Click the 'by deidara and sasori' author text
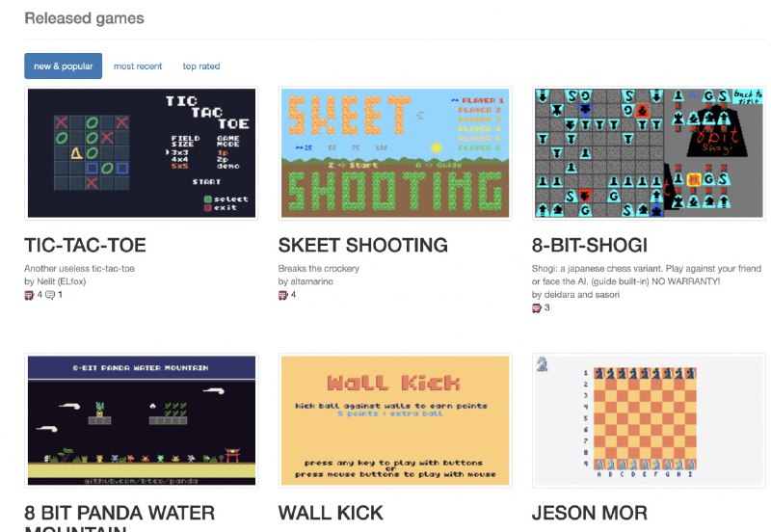 coord(575,295)
